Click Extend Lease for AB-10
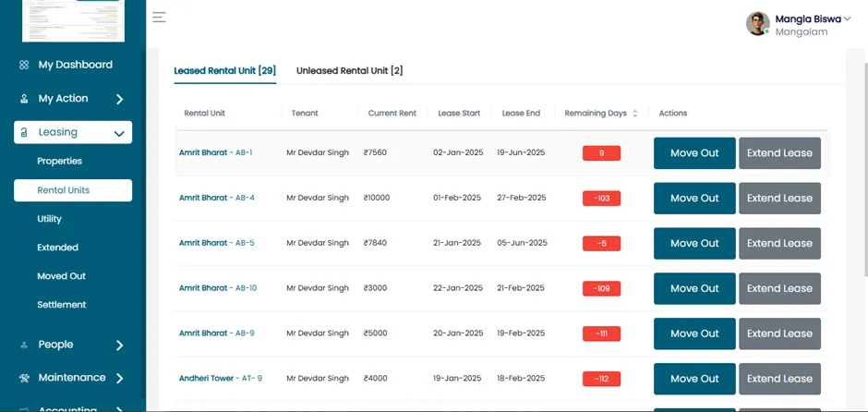Image resolution: width=868 pixels, height=412 pixels. tap(779, 288)
